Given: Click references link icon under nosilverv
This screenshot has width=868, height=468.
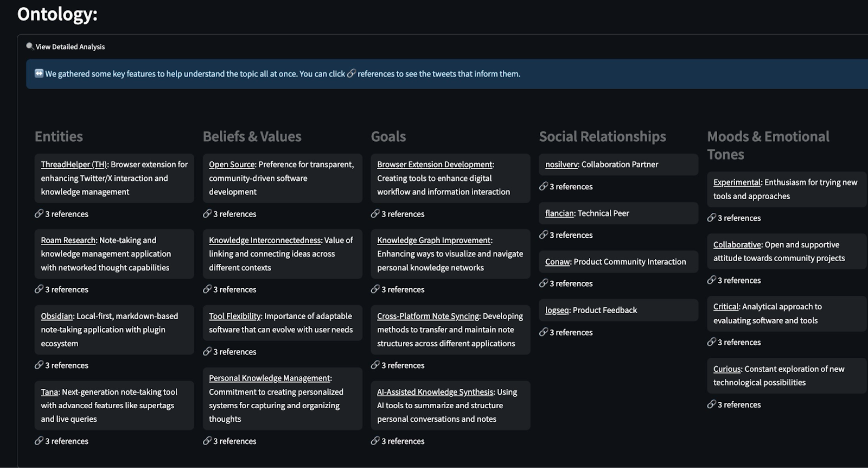Looking at the screenshot, I should [544, 186].
